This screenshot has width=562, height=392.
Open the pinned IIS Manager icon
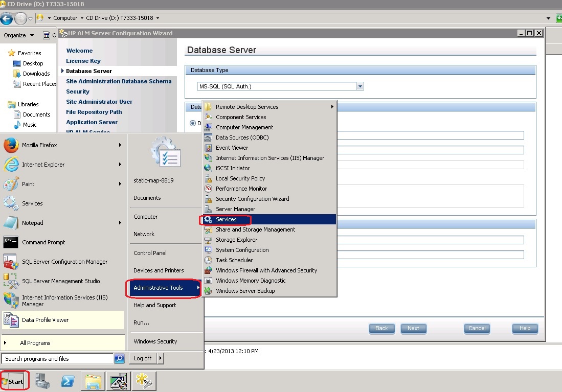click(11, 301)
